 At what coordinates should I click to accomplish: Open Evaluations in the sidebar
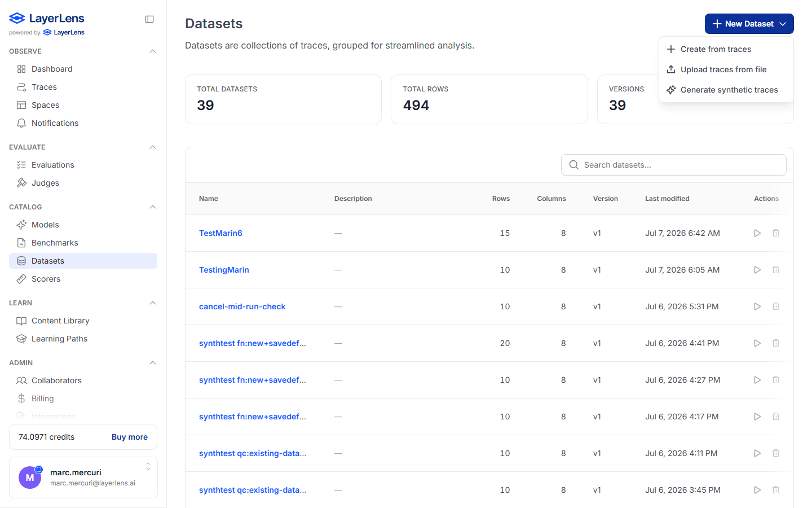click(83, 165)
